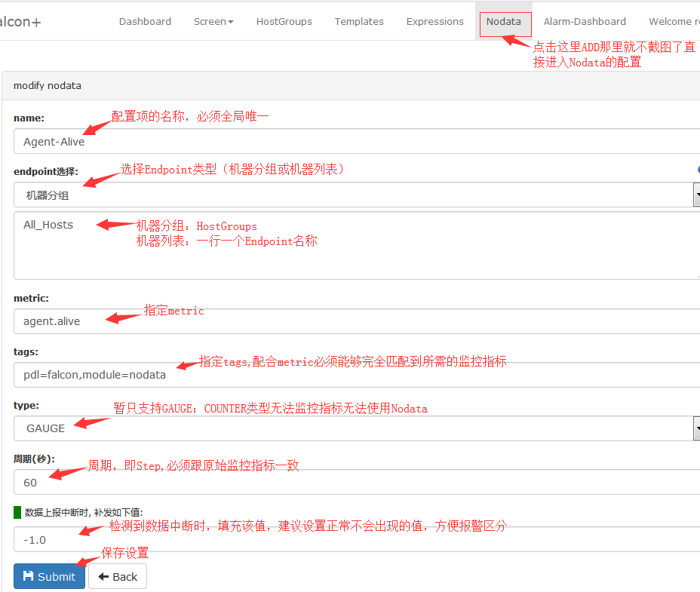Screen dimensions: 700x592
Task: Go to the Dashboard page
Action: 145,21
